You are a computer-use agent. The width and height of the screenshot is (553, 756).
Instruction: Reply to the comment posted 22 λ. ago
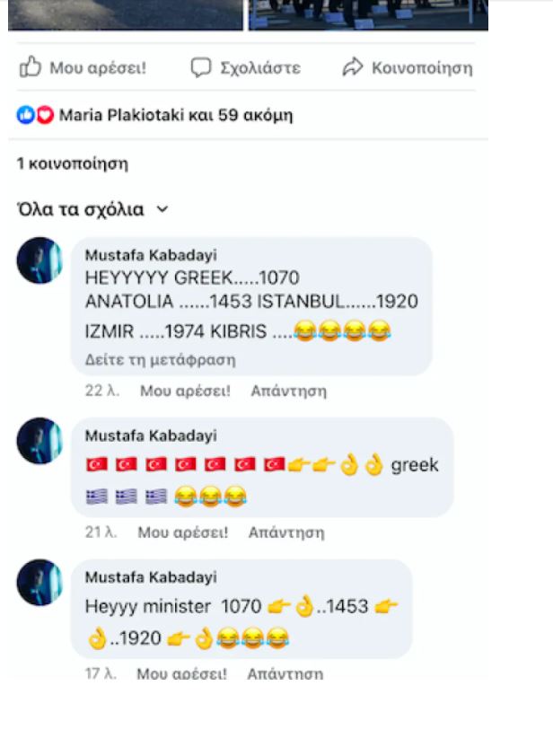(288, 391)
